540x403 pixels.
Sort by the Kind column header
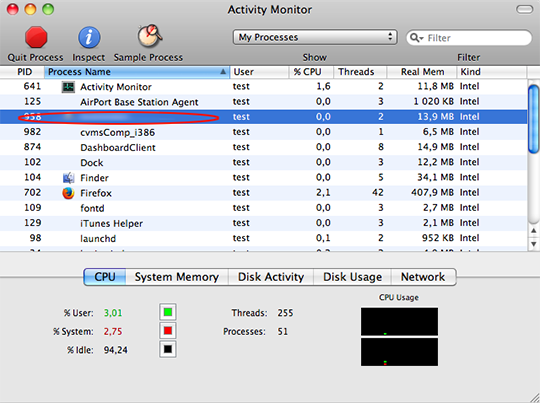492,72
